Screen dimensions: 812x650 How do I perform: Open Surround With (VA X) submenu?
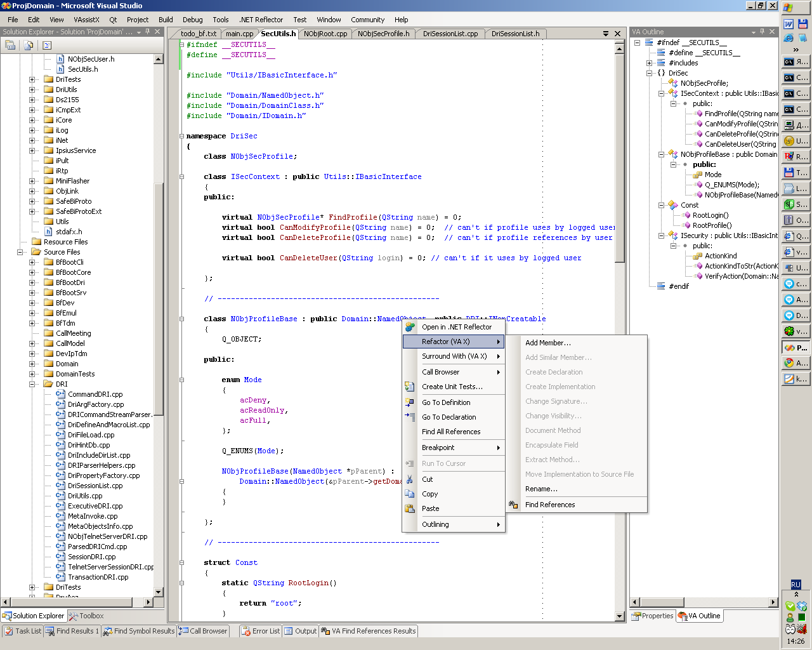pyautogui.click(x=454, y=356)
